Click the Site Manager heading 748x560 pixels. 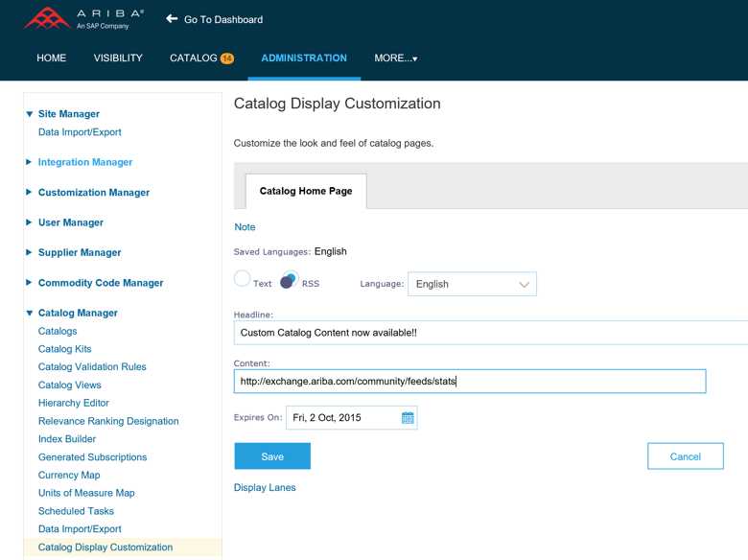pyautogui.click(x=69, y=114)
